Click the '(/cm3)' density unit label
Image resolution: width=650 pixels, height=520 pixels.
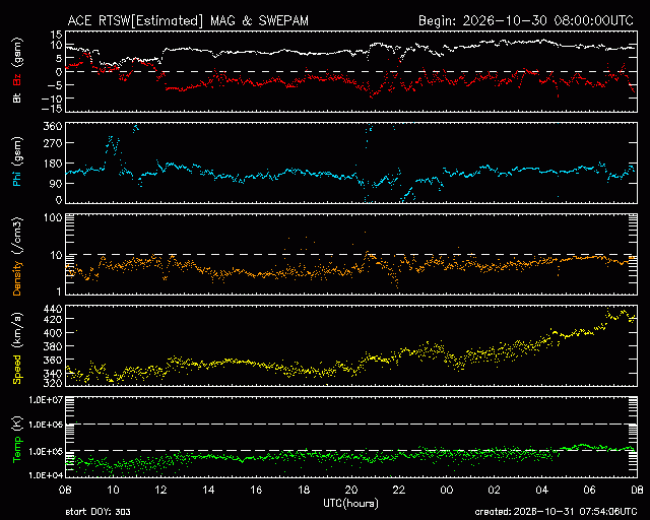click(x=17, y=236)
